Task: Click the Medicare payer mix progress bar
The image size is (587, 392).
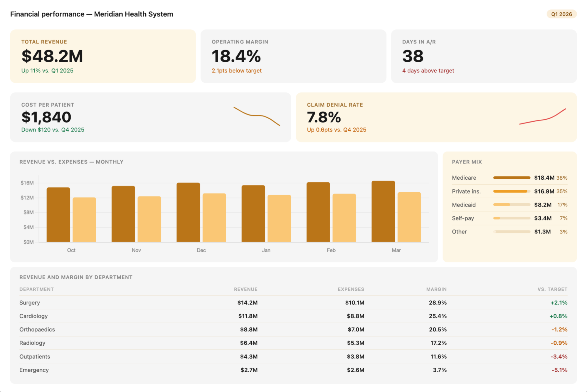Action: [x=512, y=178]
